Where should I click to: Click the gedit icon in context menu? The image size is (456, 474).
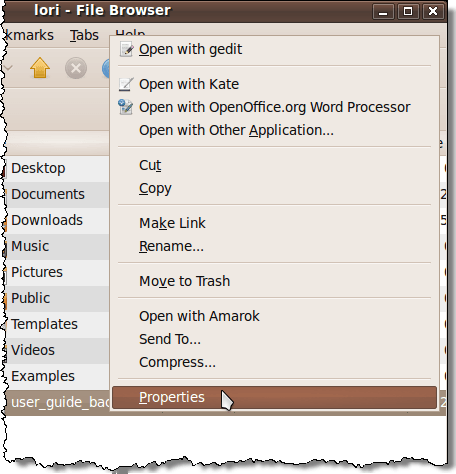pos(126,49)
